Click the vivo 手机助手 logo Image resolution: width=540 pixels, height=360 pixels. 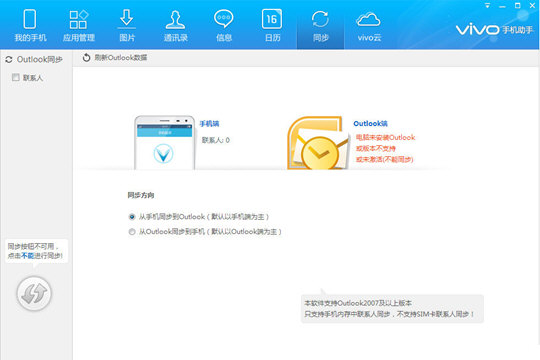tap(495, 30)
